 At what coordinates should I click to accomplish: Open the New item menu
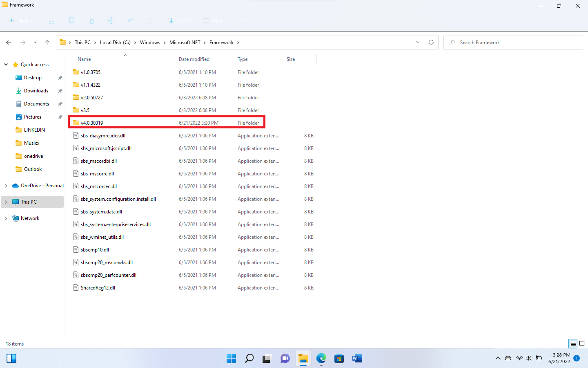[x=21, y=20]
